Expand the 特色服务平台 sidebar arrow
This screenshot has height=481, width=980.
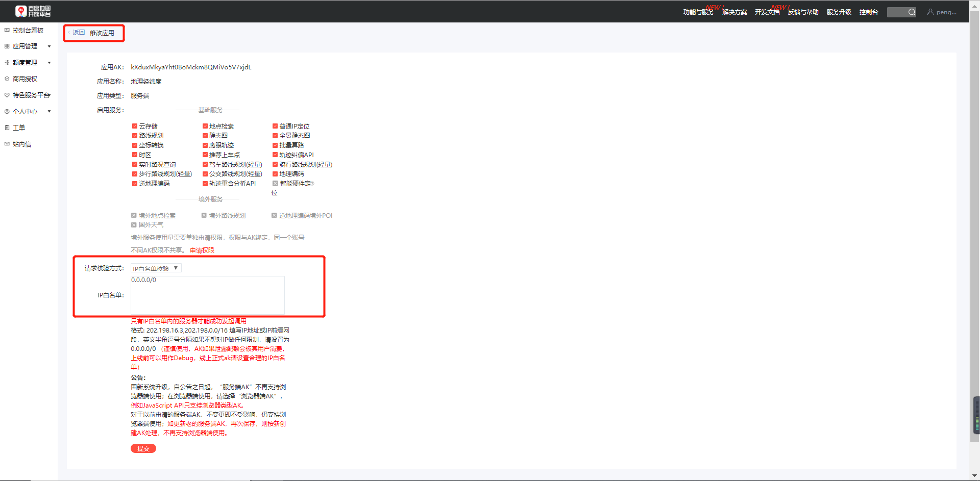[x=50, y=95]
